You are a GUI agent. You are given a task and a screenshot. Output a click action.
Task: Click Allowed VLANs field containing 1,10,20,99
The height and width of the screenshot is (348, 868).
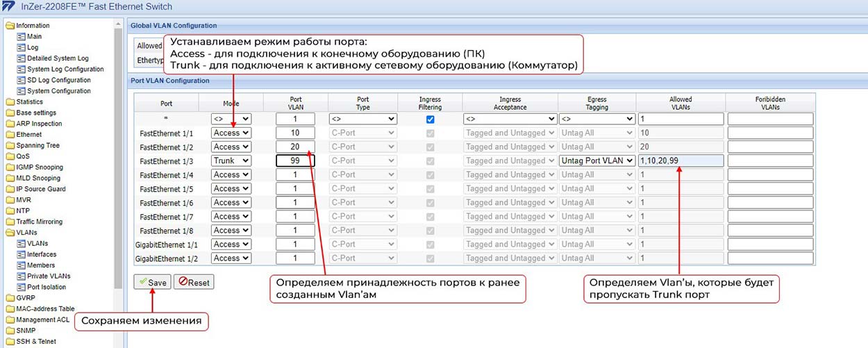coord(681,160)
